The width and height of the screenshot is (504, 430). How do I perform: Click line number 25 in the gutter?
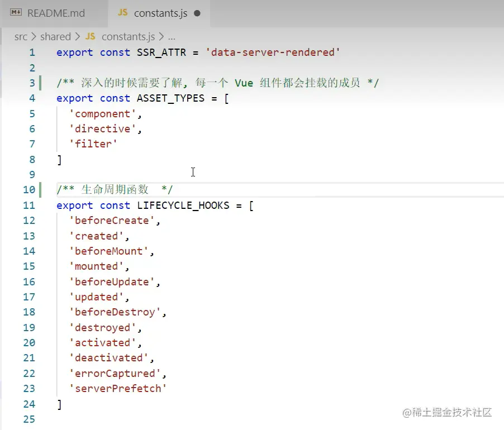click(x=29, y=419)
